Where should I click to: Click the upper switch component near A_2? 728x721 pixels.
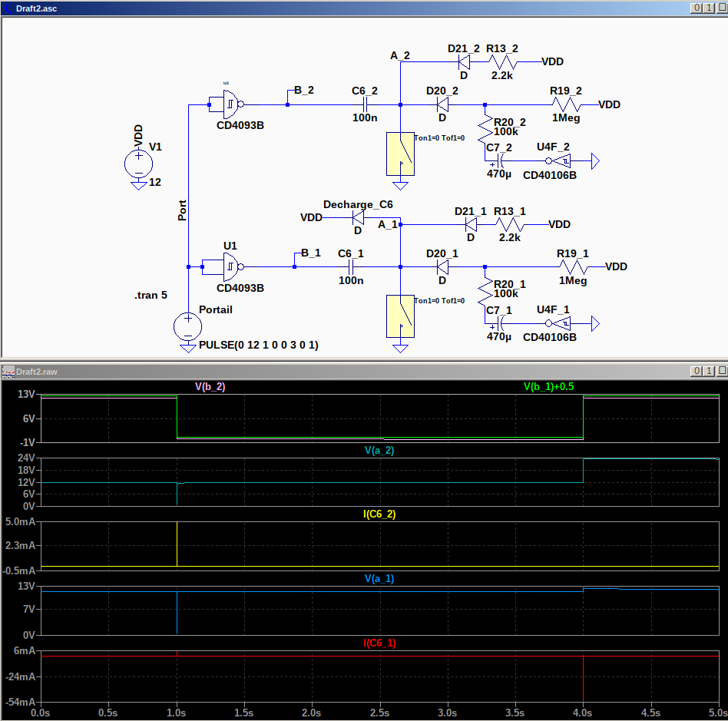click(400, 154)
